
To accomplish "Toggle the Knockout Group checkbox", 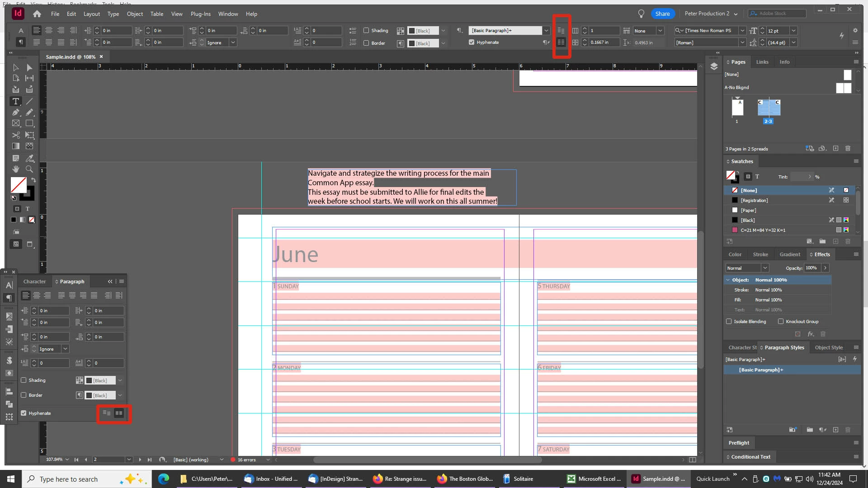I will 780,321.
